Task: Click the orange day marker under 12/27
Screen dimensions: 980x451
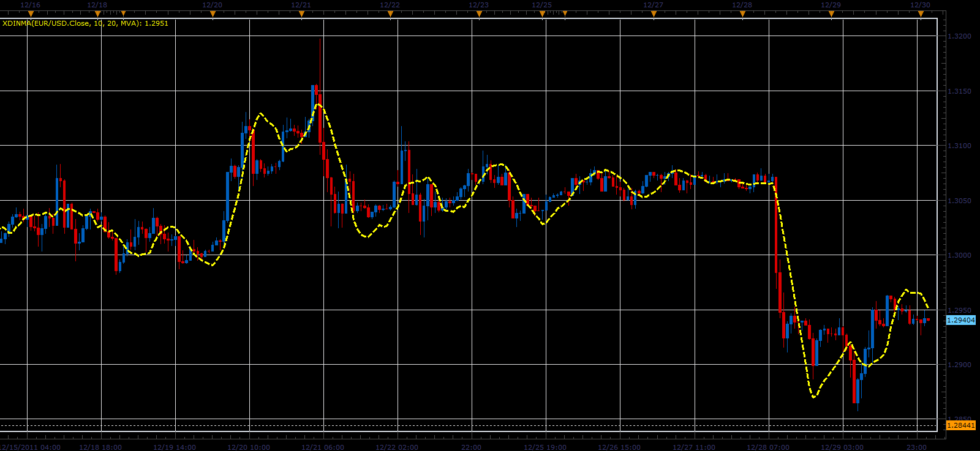Action: click(x=654, y=13)
